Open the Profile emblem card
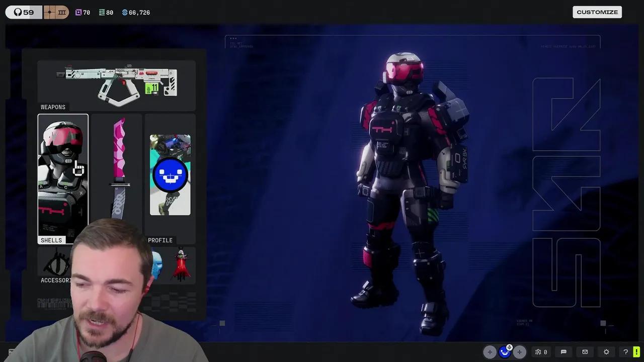Screen dimensions: 644x362 coord(170,179)
